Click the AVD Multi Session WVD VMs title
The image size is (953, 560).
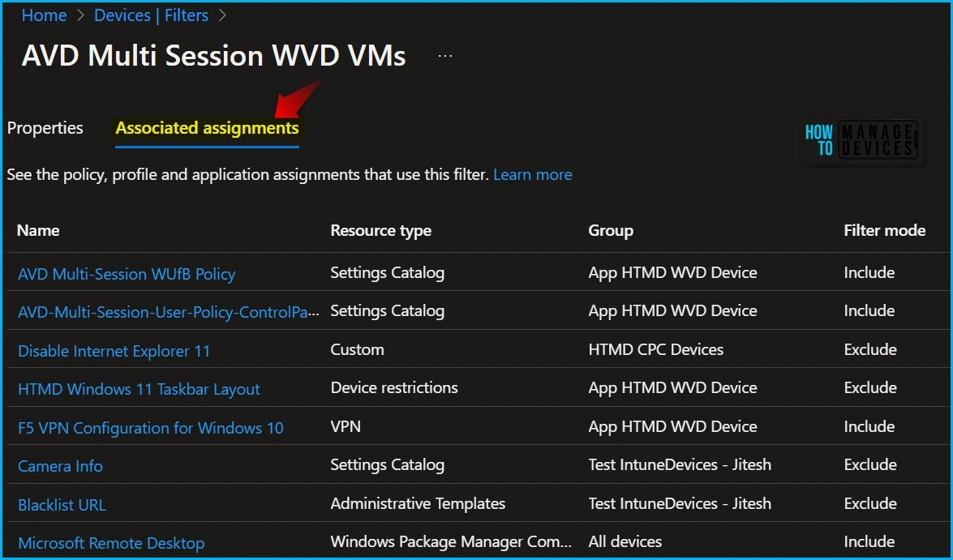click(x=213, y=56)
